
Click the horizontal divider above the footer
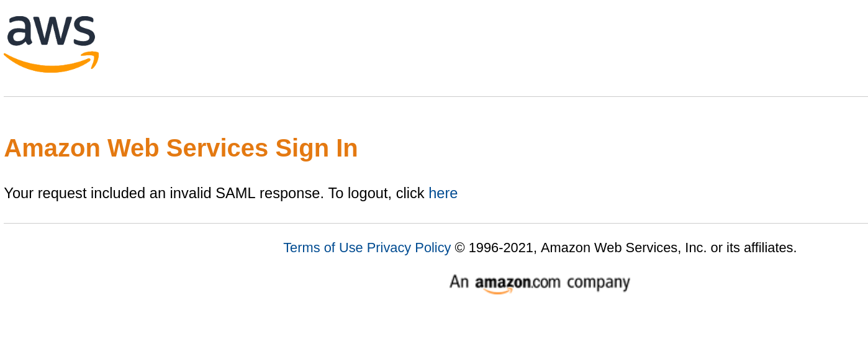coord(435,223)
